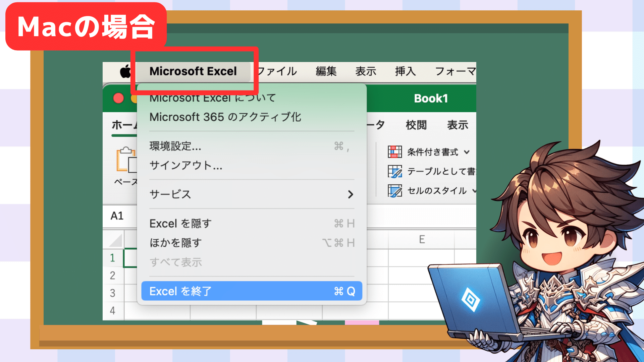Open the 挿入 menu
The width and height of the screenshot is (644, 362).
pos(405,71)
